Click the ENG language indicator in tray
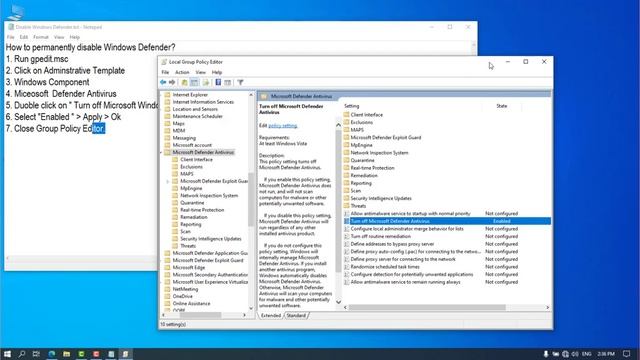 (587, 354)
